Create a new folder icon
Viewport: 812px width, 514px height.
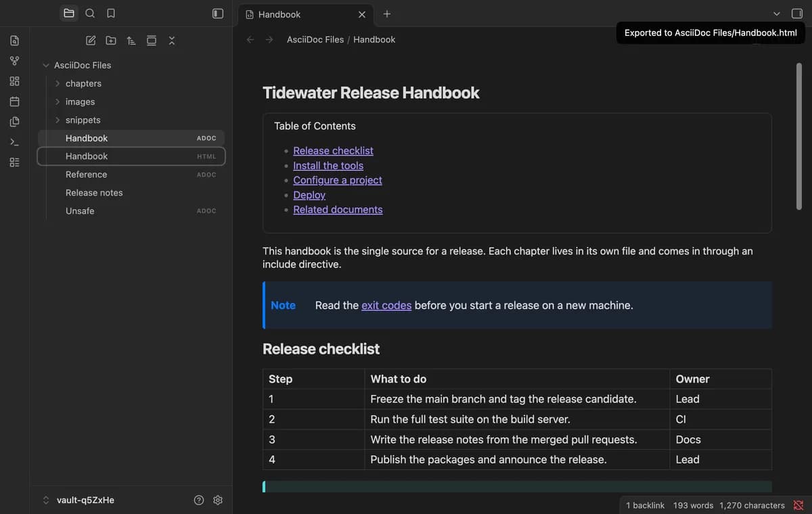(x=111, y=41)
